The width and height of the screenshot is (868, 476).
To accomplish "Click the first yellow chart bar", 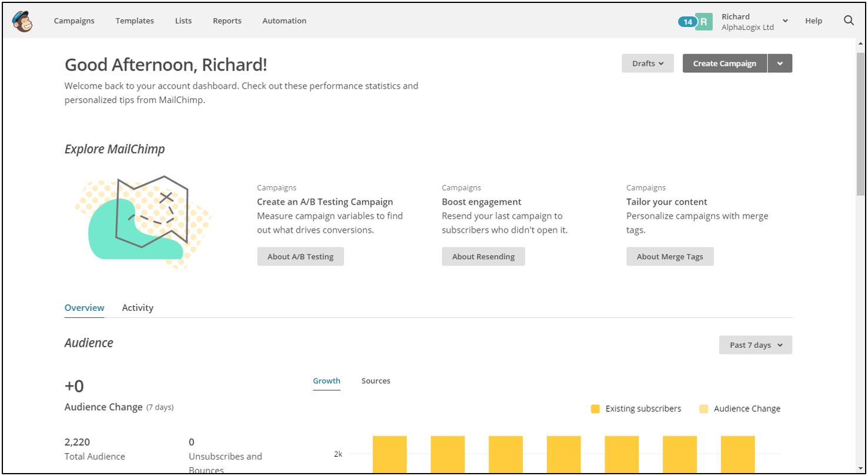I will (x=390, y=454).
